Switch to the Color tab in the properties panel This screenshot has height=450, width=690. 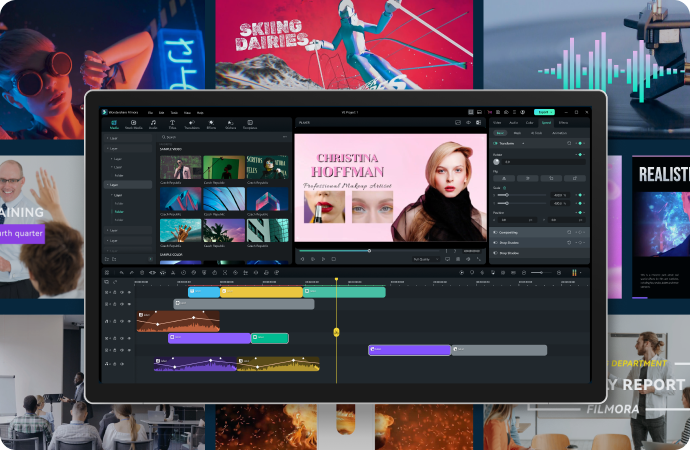point(530,123)
